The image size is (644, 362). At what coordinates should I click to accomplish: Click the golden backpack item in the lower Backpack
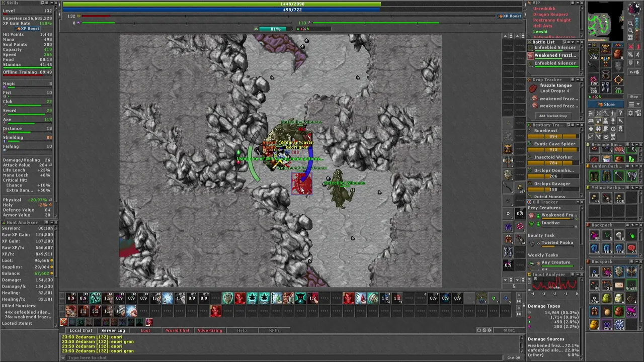click(594, 324)
